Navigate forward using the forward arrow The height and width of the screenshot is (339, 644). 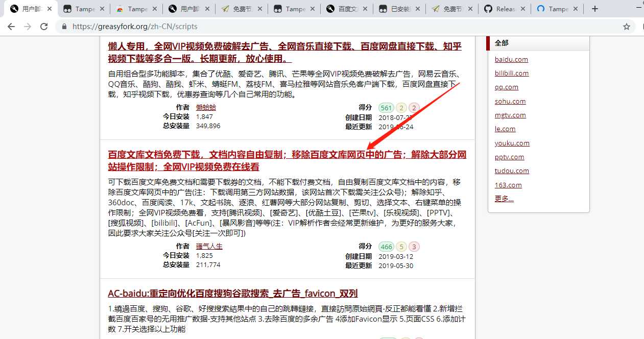27,26
